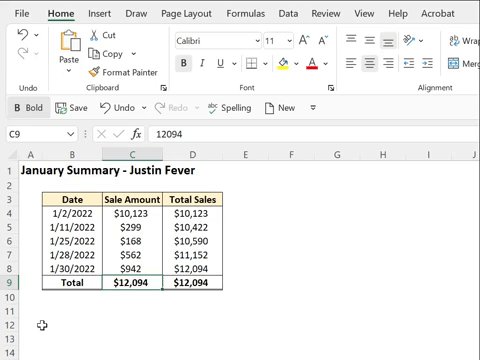Create a New workbook

pyautogui.click(x=280, y=108)
